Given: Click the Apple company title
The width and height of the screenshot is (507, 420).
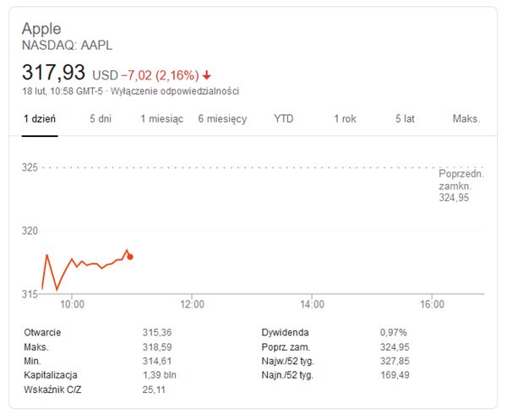Looking at the screenshot, I should point(42,28).
